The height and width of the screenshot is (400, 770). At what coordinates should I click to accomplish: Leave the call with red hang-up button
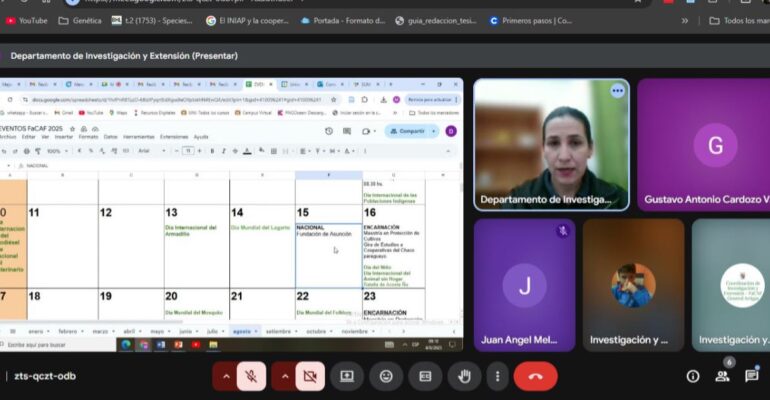pos(535,376)
